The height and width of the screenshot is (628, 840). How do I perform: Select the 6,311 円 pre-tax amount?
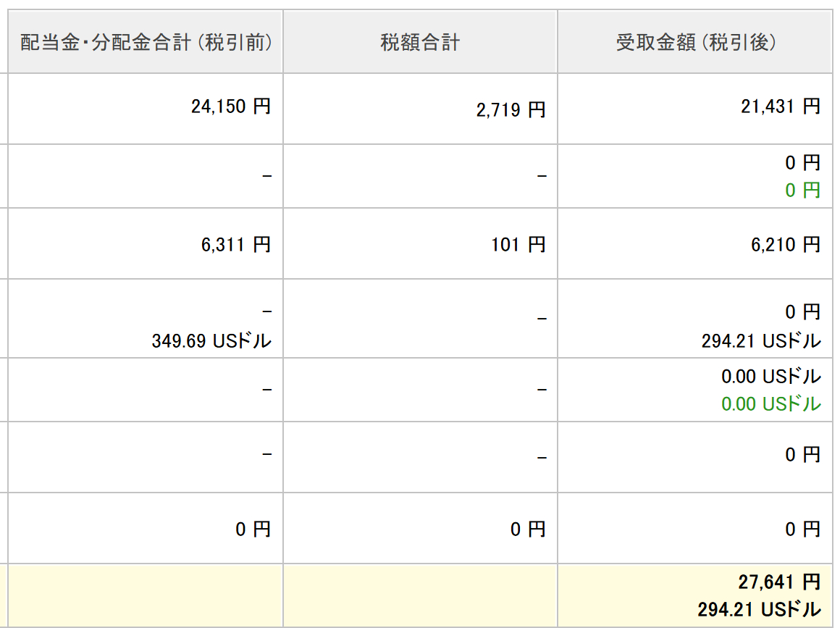coord(236,245)
